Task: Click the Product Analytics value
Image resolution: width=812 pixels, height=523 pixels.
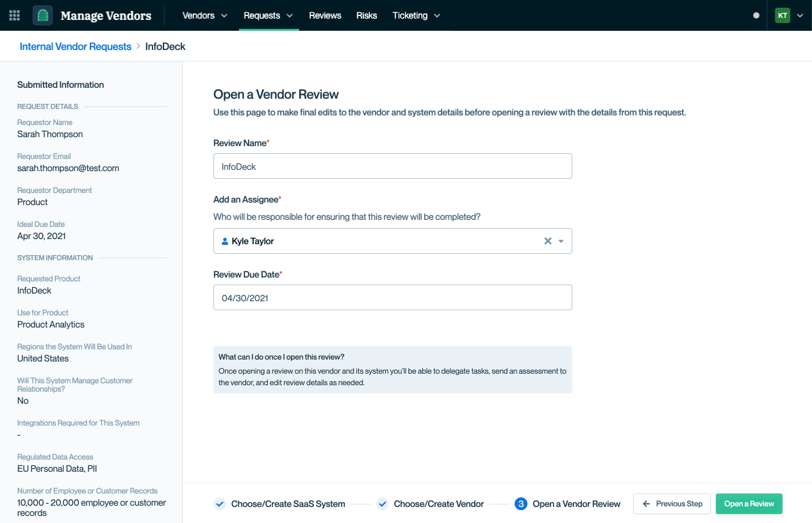Action: pos(51,324)
